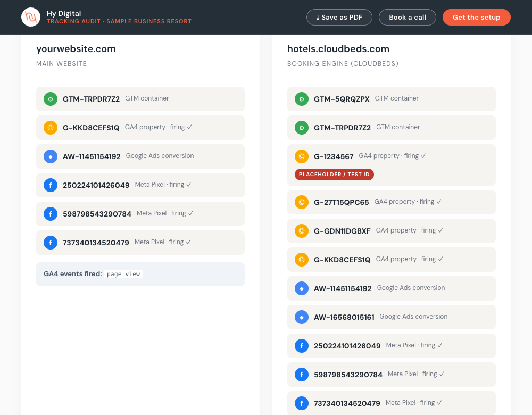Click G-KKD8CEFS1Q text under yourwebsite.com
Image resolution: width=532 pixels, height=415 pixels.
tap(91, 128)
